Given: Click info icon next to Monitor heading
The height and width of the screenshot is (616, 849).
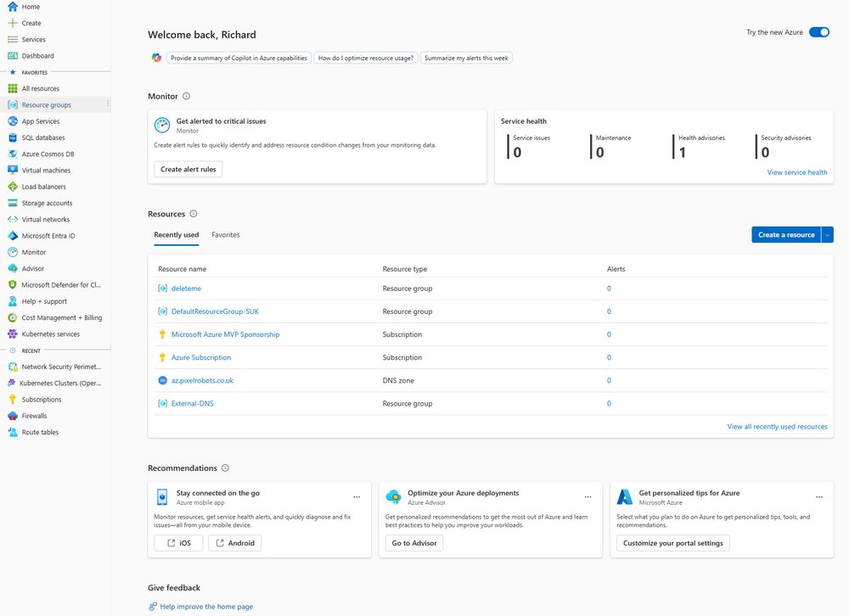Looking at the screenshot, I should [186, 97].
